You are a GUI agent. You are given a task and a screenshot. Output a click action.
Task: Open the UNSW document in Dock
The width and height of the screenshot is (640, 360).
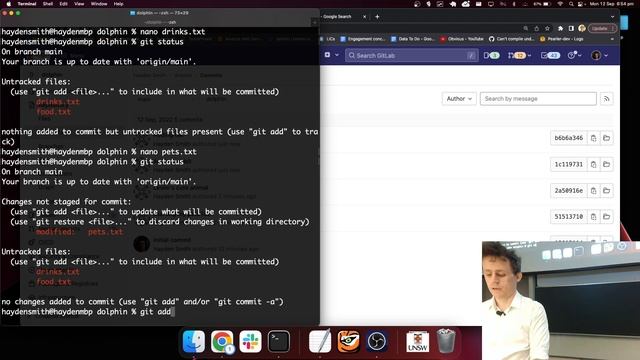[418, 341]
